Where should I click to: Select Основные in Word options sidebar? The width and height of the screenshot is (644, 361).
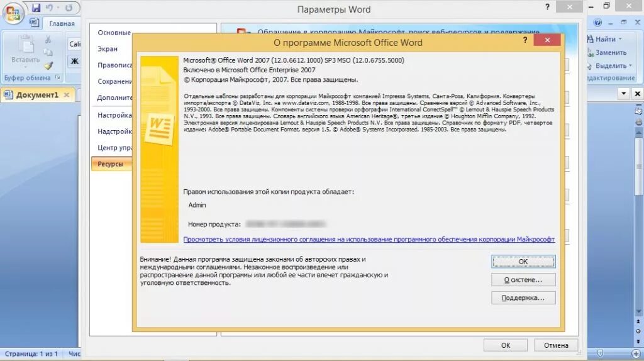(x=114, y=33)
